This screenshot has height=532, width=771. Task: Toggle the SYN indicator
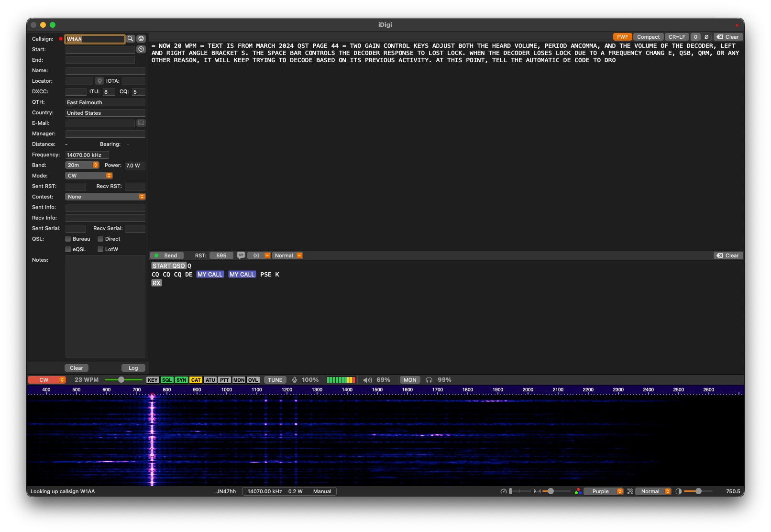pos(181,380)
